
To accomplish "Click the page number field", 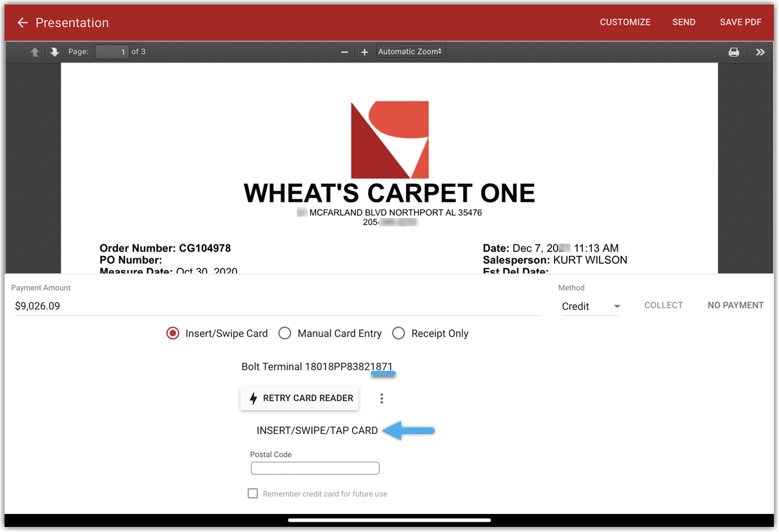I will (112, 52).
